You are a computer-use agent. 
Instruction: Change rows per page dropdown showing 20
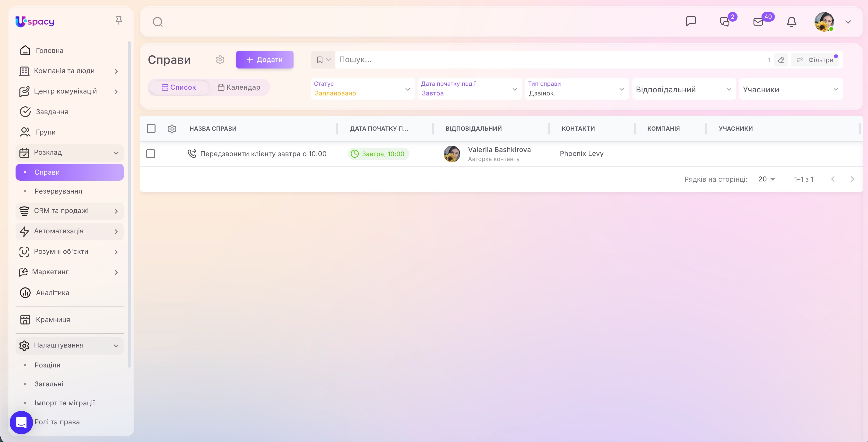click(x=767, y=179)
